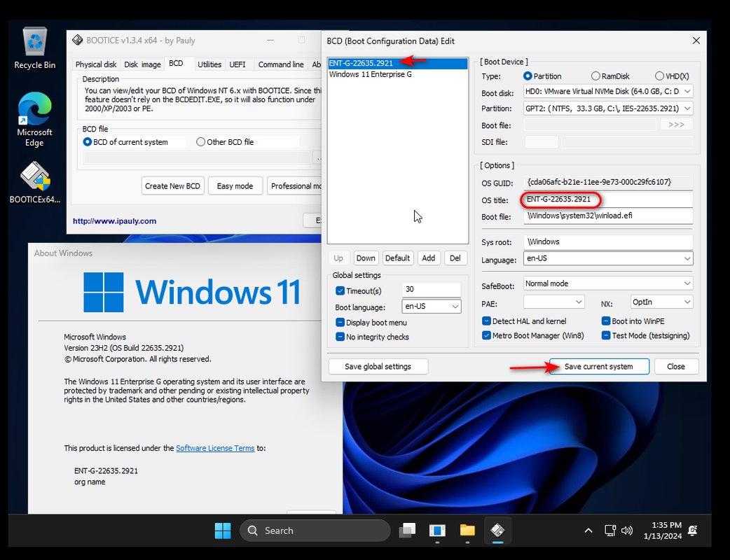This screenshot has height=560, width=730.
Task: Click Create New BCD button
Action: pos(173,186)
